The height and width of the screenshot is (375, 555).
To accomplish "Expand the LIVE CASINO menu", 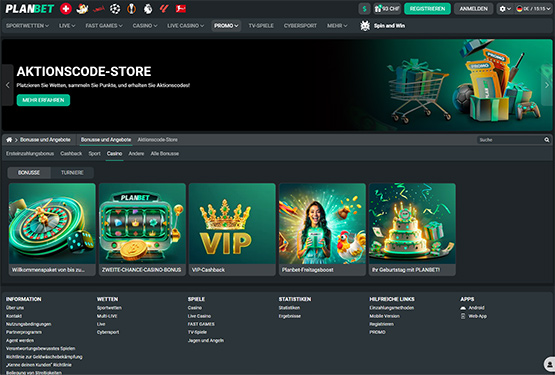I will [x=185, y=25].
